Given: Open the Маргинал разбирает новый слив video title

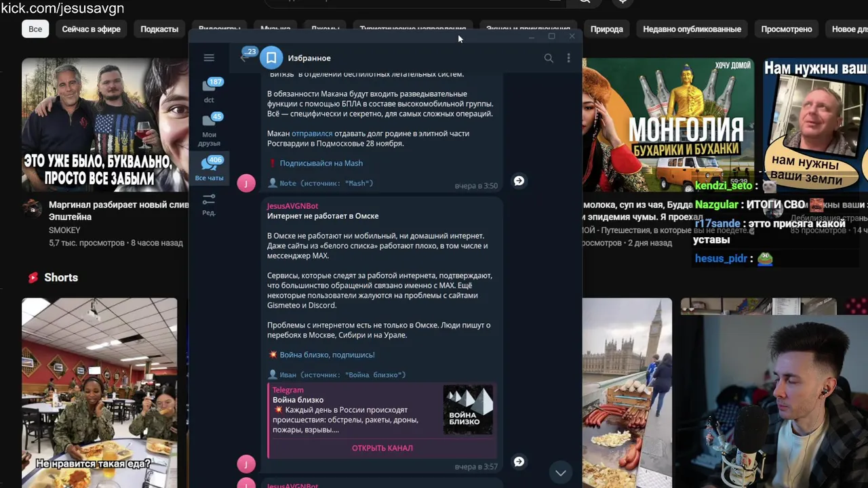Looking at the screenshot, I should (118, 211).
